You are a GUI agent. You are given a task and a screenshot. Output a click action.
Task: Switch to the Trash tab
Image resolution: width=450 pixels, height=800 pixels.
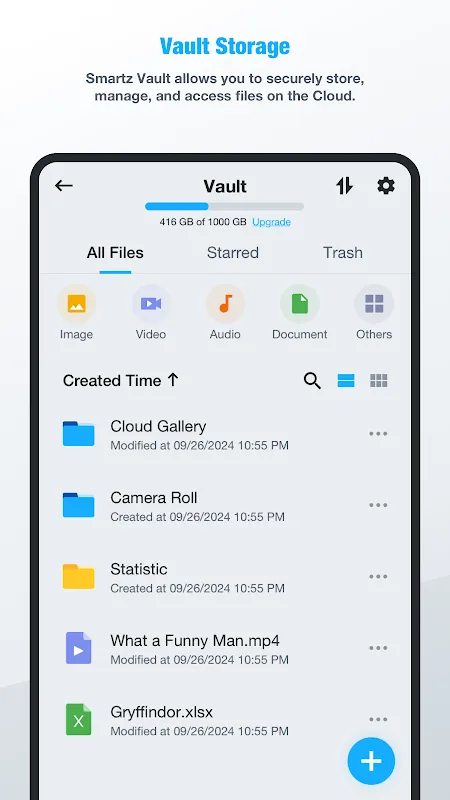pos(343,253)
